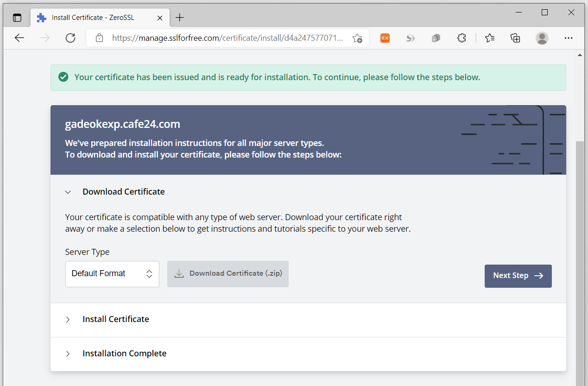Collapse the Download Certificate section
This screenshot has height=386, width=588.
point(68,192)
